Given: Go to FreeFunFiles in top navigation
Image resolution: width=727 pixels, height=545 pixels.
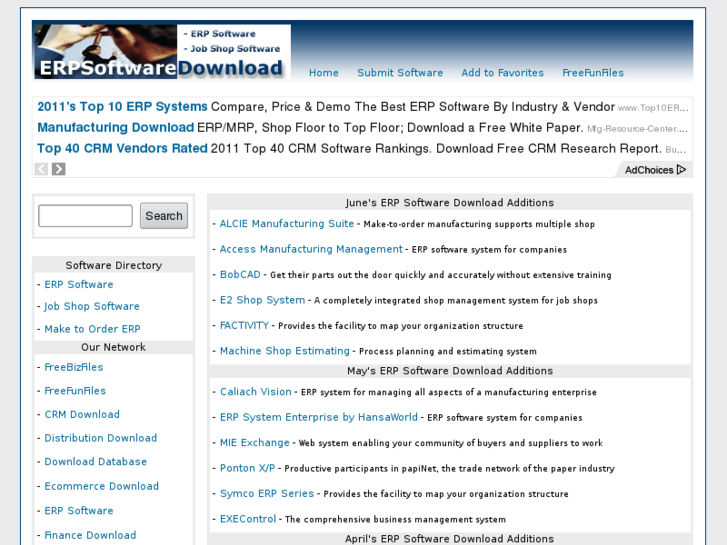Looking at the screenshot, I should click(x=593, y=73).
